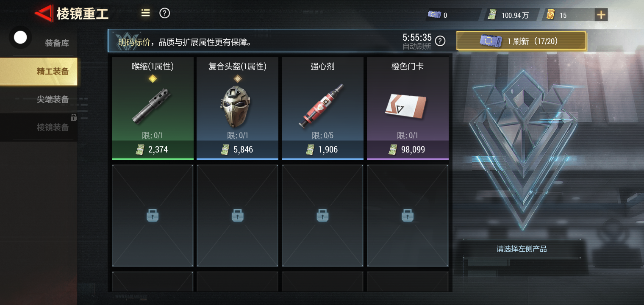Tap the plus icon to add gold tickets
The width and height of the screenshot is (644, 305).
click(x=601, y=15)
